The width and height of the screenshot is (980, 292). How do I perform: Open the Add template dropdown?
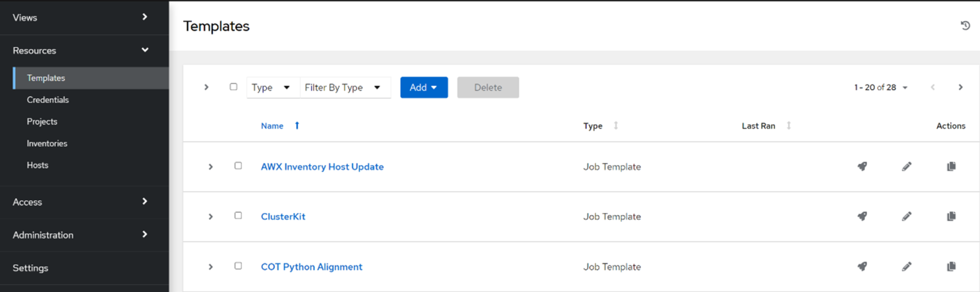pyautogui.click(x=423, y=88)
